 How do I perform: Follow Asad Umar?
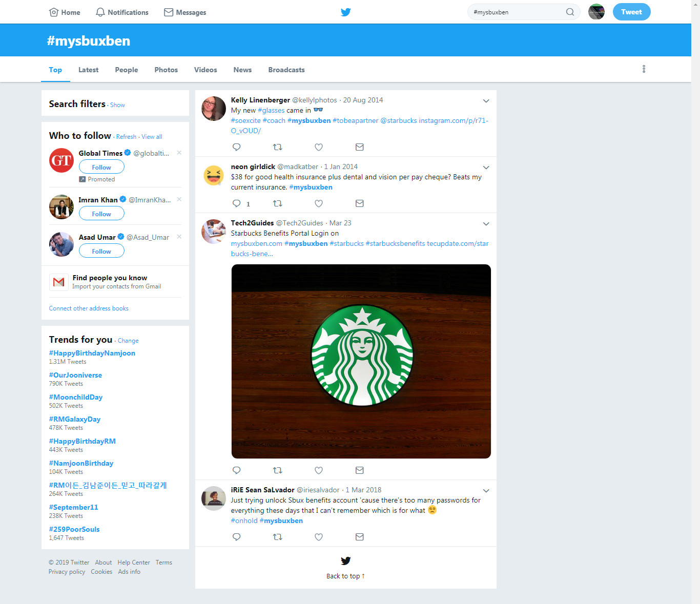point(101,251)
